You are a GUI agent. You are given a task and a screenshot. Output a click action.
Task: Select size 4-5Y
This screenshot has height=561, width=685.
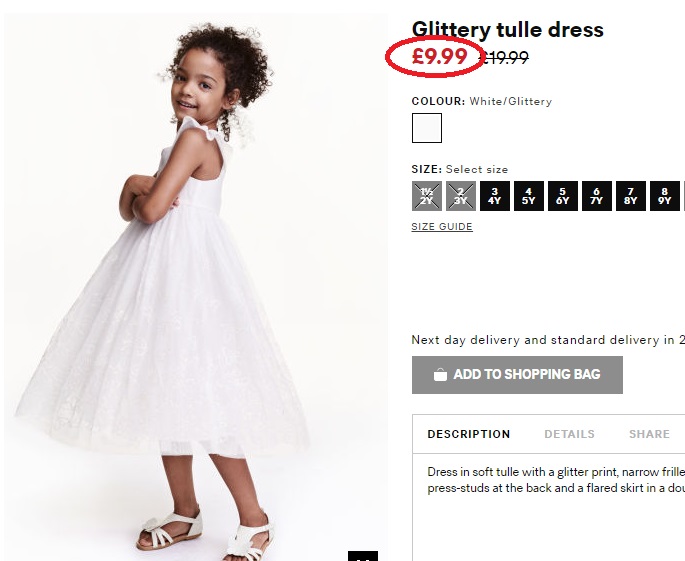click(x=529, y=196)
